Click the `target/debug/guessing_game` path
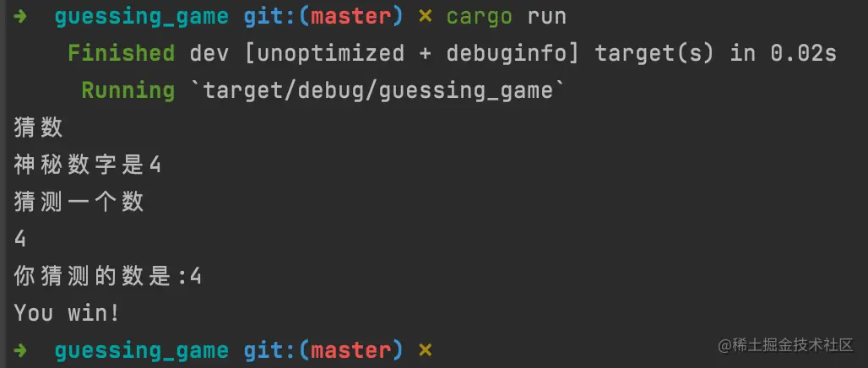Viewport: 868px width, 368px height. coord(378,91)
